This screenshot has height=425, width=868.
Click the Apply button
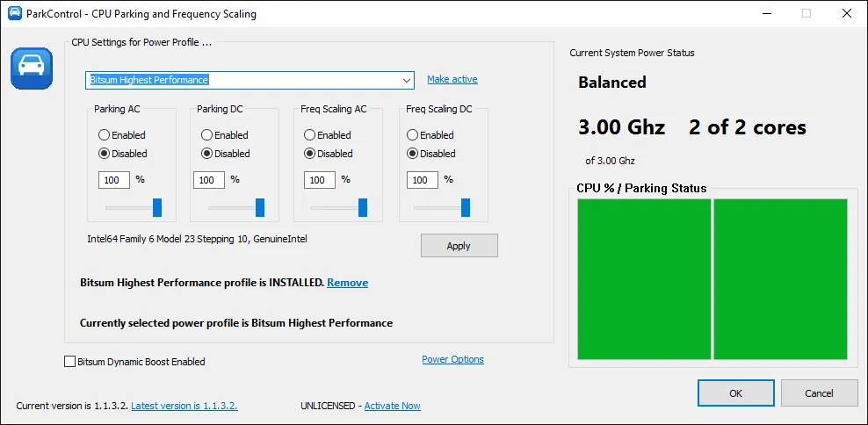[x=459, y=246]
